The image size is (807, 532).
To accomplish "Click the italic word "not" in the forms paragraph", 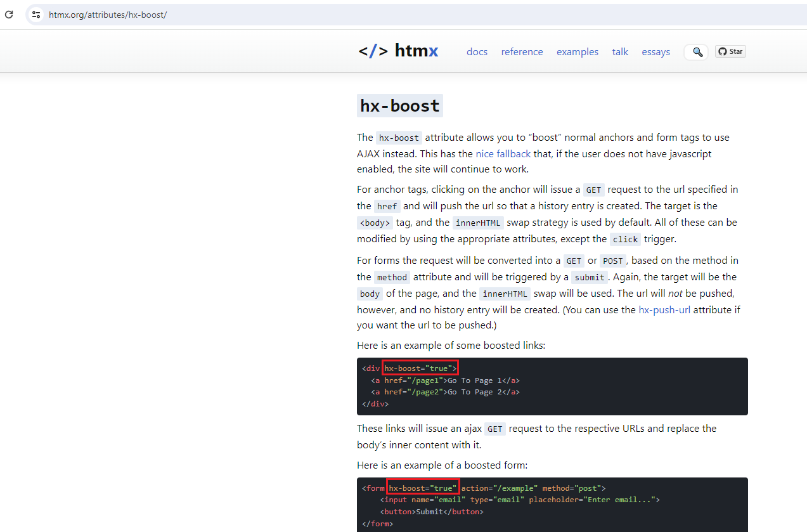I will (x=675, y=294).
